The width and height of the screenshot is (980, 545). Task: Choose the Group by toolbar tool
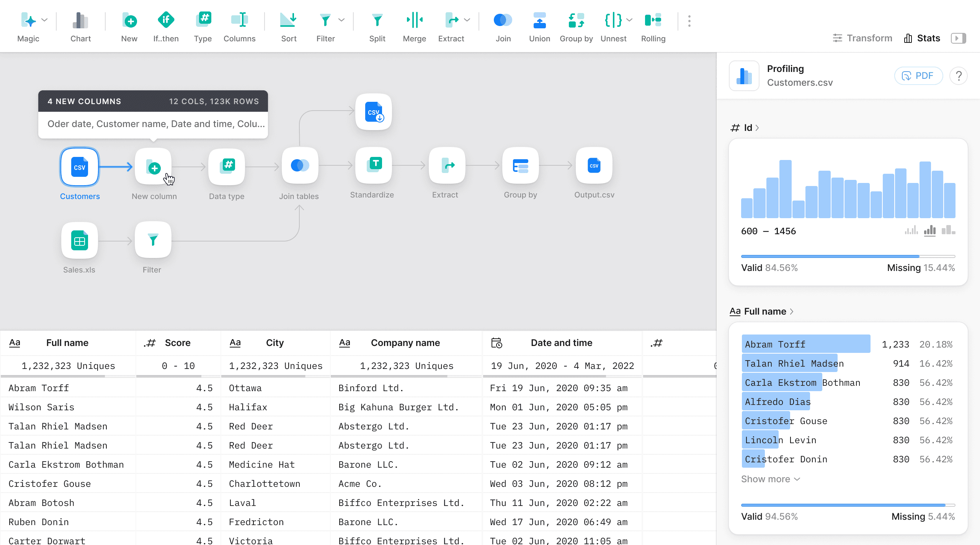pos(576,27)
